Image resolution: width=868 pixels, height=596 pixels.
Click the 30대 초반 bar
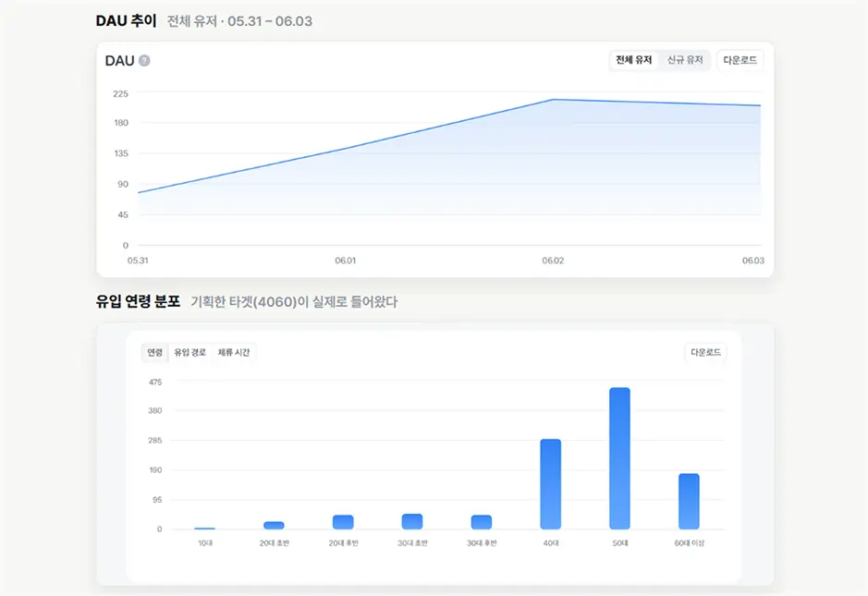click(x=412, y=521)
